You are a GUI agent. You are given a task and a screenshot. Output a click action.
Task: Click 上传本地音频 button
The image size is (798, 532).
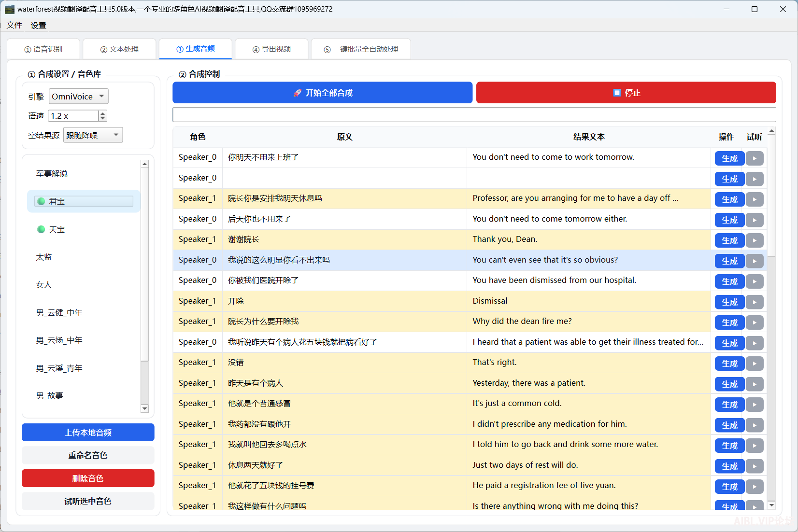[x=88, y=433]
